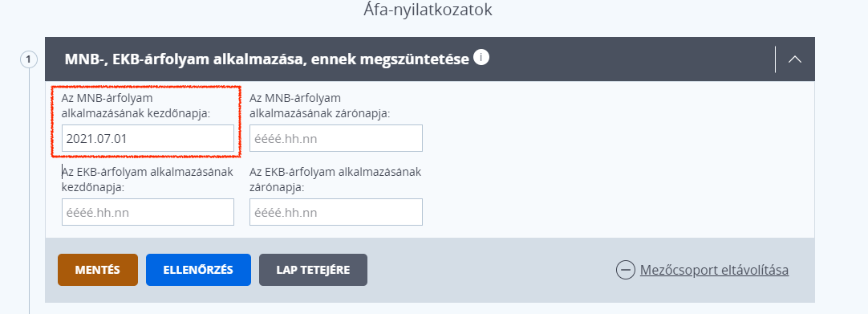Click the Áfa-nyilatkozatok page heading
The width and height of the screenshot is (868, 314).
[x=428, y=10]
